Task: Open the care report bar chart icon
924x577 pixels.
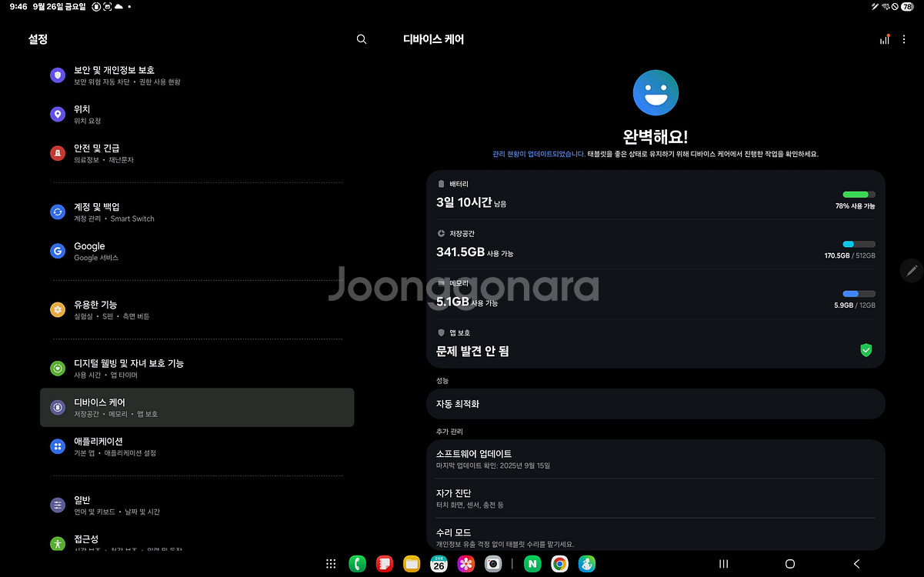Action: [885, 39]
